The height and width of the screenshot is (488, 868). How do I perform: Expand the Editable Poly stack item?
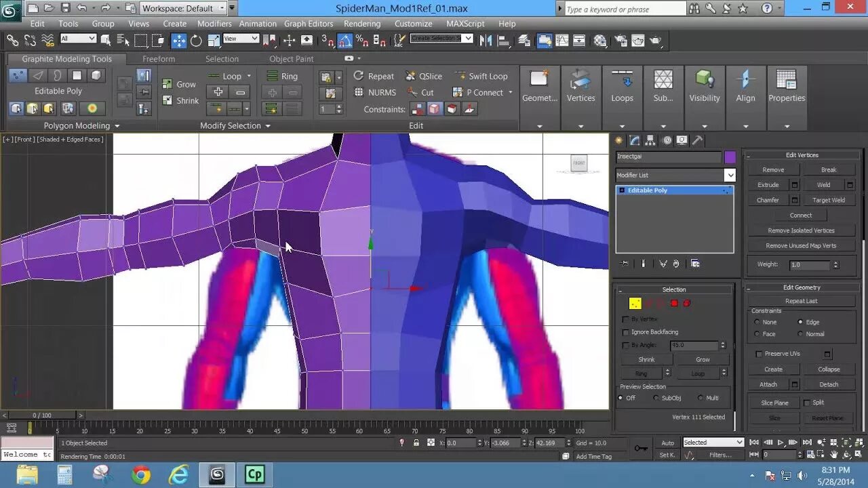point(621,190)
